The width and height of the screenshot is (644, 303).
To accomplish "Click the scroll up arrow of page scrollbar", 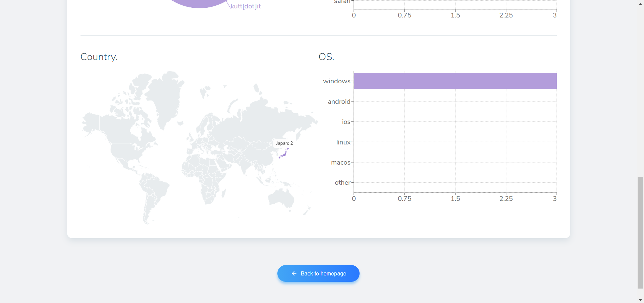I will coord(640,4).
